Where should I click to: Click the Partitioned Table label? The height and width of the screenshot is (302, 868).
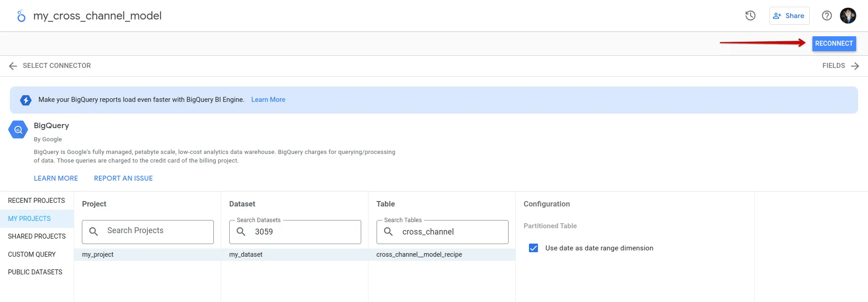click(x=550, y=226)
